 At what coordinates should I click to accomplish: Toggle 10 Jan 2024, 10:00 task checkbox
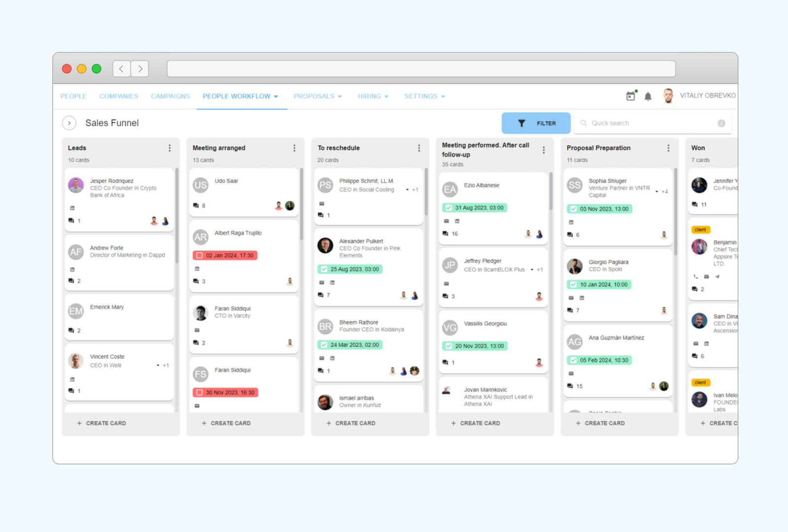click(573, 284)
